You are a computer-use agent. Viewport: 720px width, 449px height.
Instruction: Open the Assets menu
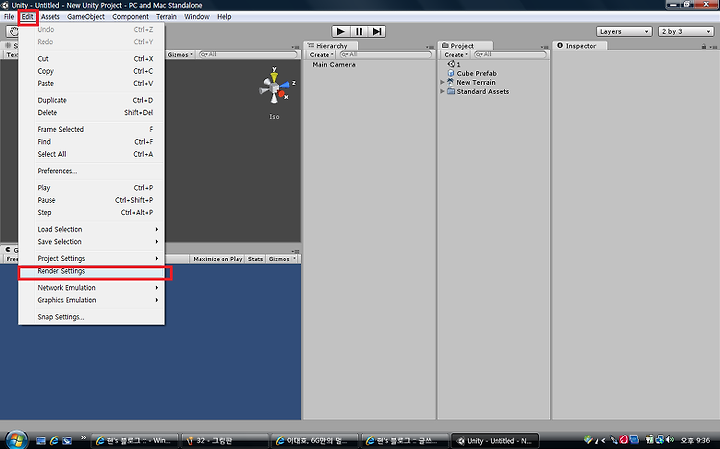pyautogui.click(x=50, y=17)
